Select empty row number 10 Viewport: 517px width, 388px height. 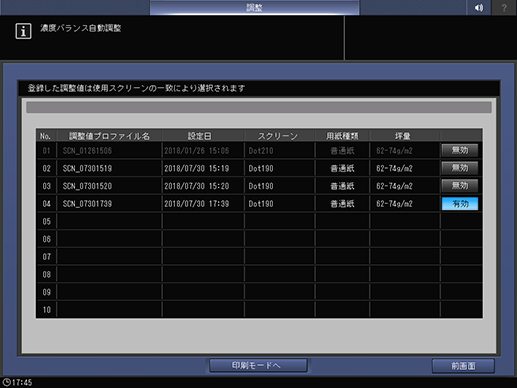pyautogui.click(x=46, y=310)
